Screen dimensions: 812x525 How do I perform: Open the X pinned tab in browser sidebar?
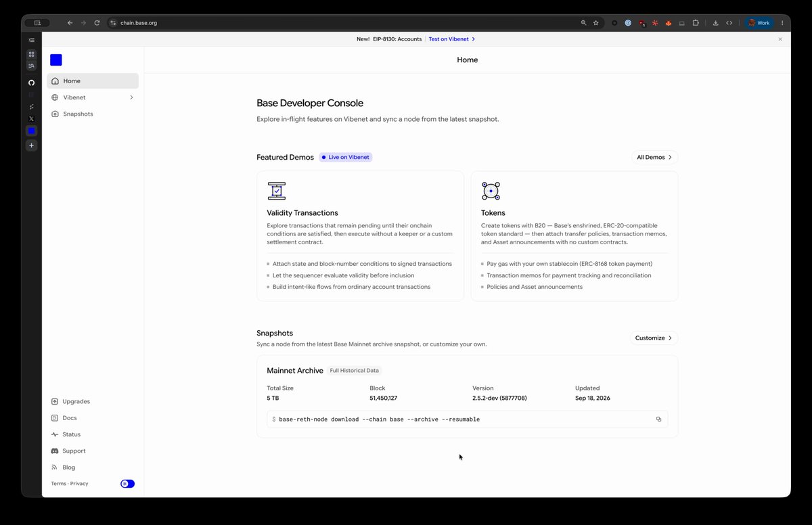point(31,118)
